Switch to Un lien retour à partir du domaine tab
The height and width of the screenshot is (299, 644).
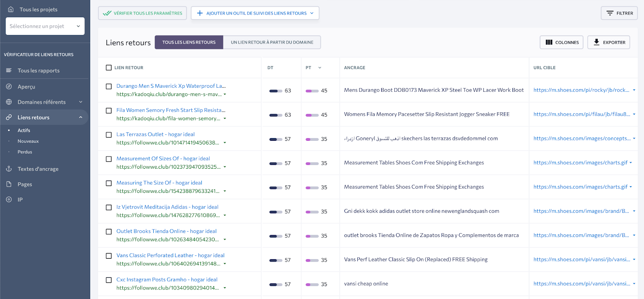coord(272,42)
